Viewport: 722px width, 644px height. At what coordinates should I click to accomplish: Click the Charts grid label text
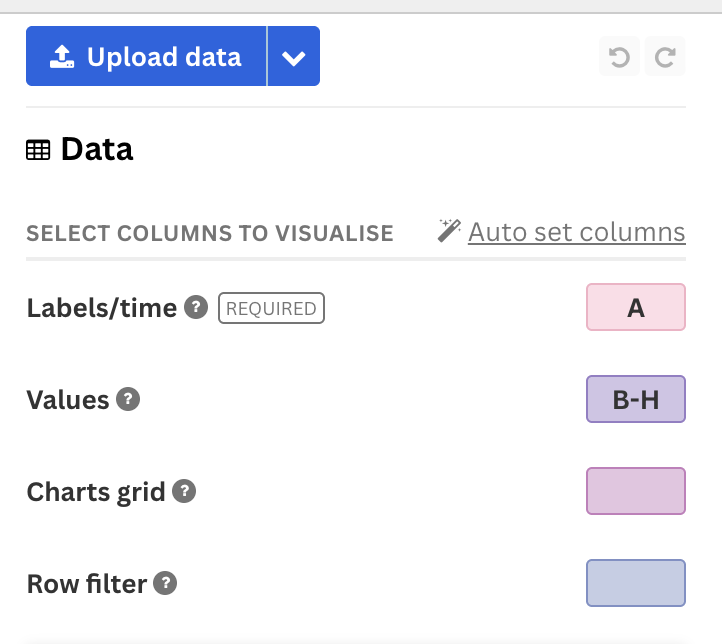(95, 492)
